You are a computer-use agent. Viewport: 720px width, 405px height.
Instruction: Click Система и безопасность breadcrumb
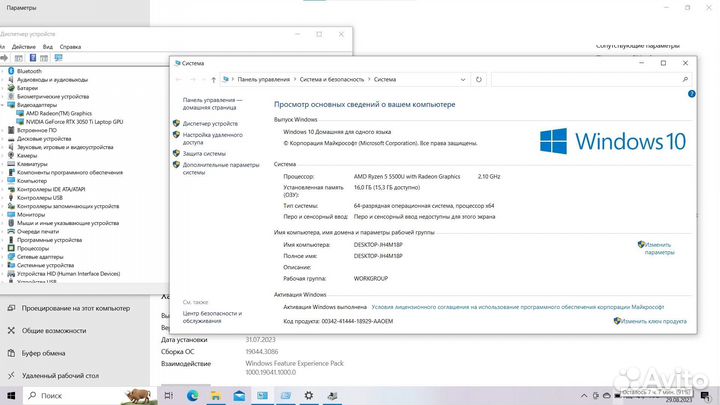click(332, 79)
